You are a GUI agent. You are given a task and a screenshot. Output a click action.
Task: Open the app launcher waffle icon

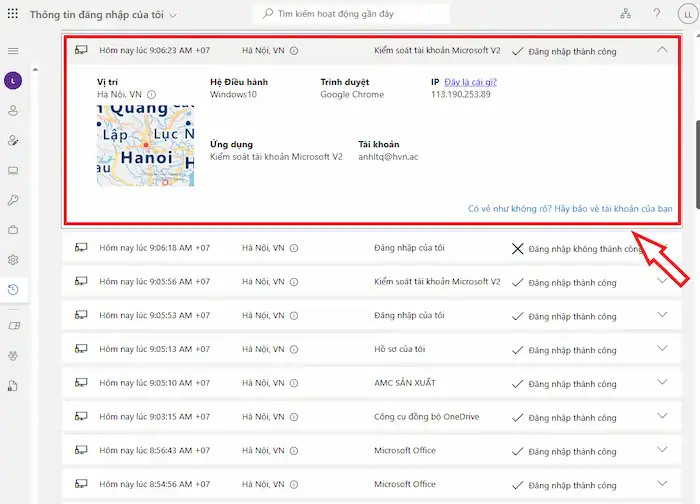13,14
